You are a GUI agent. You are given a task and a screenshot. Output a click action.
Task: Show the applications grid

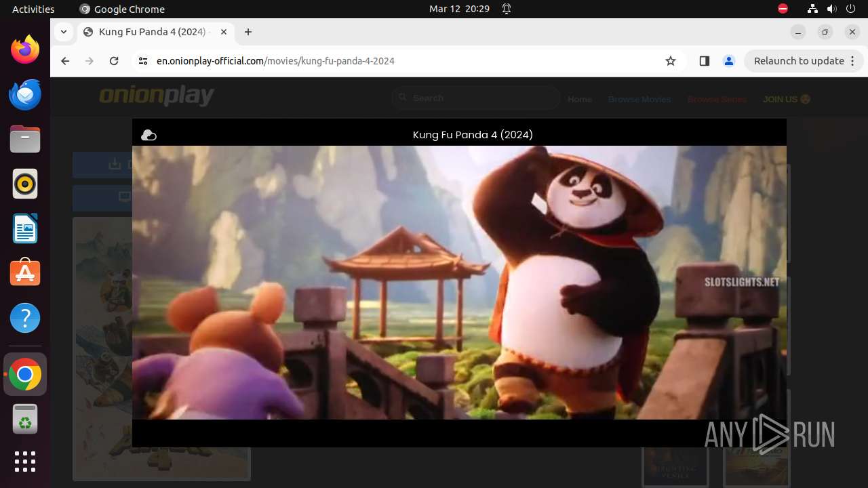point(25,462)
